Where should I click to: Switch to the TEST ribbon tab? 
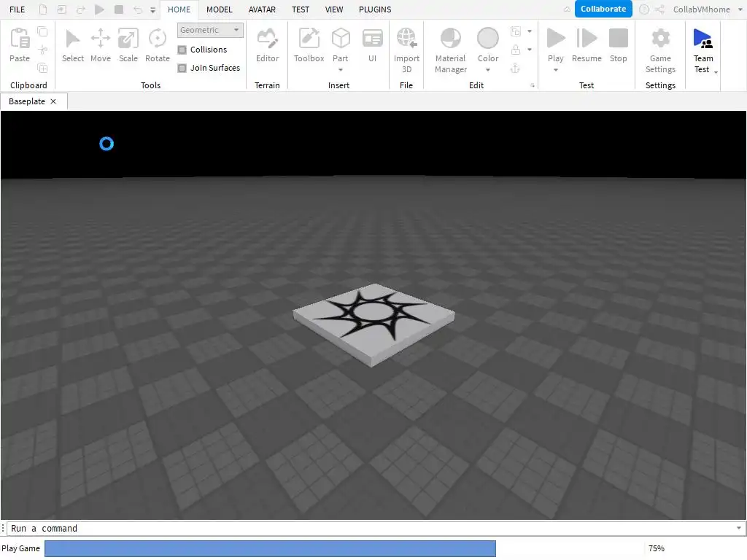[x=301, y=9]
